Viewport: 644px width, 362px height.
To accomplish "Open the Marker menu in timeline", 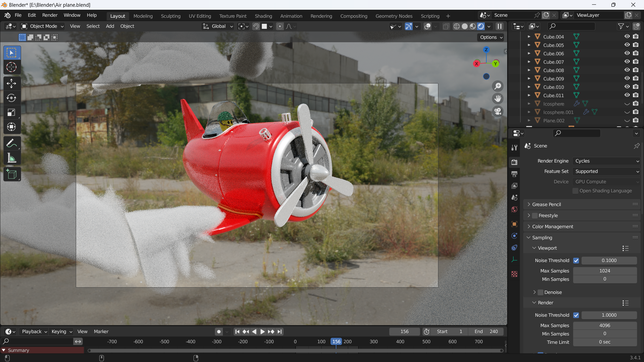I will tap(101, 331).
